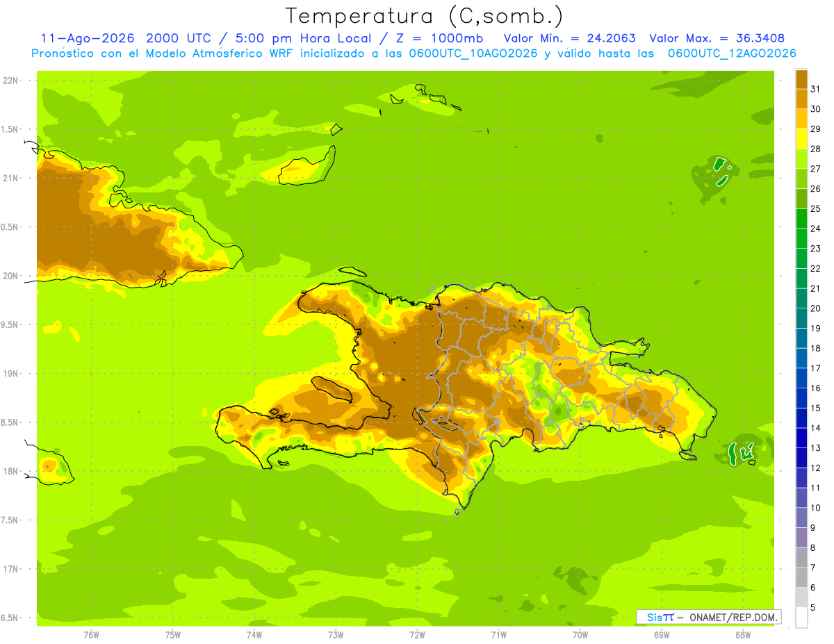Pick the blue swatch between 16 and 17

tap(801, 378)
